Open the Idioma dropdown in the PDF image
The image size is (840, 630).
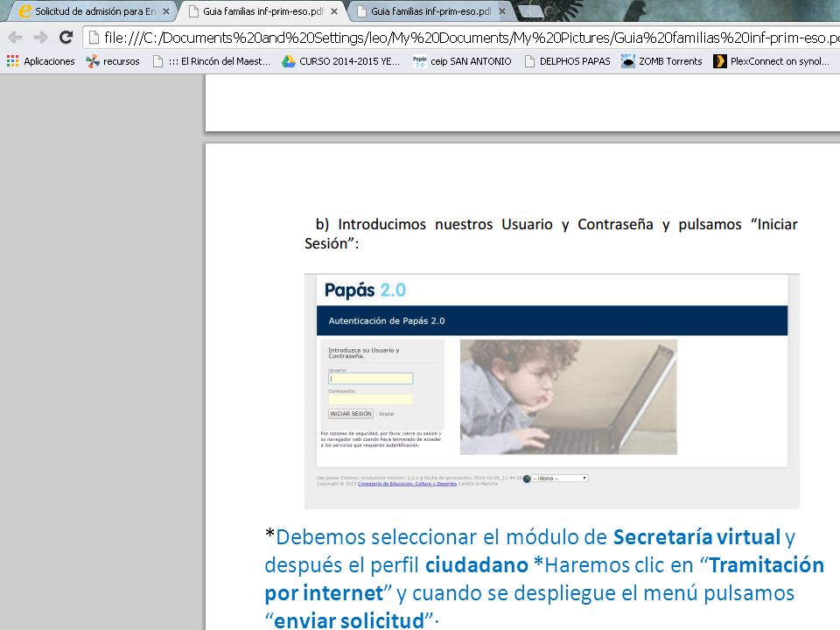(559, 478)
